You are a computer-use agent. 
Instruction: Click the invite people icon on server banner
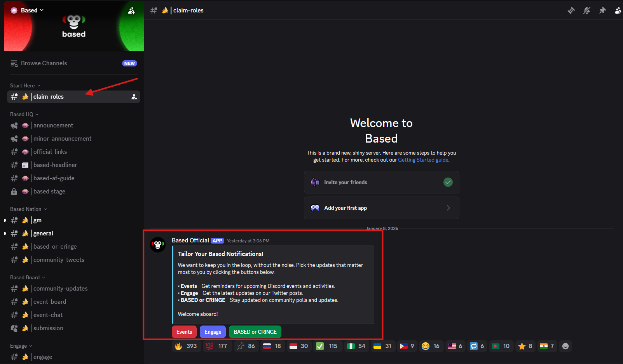point(132,11)
